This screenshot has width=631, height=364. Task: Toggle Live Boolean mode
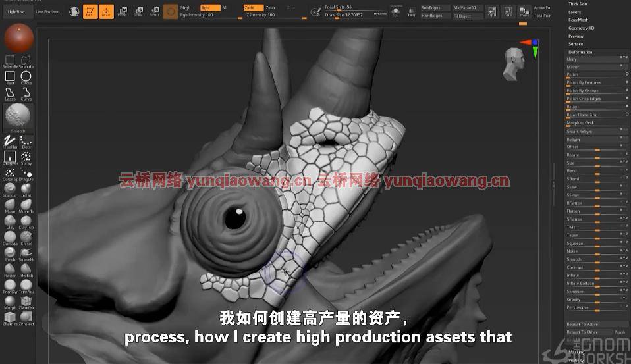[47, 12]
